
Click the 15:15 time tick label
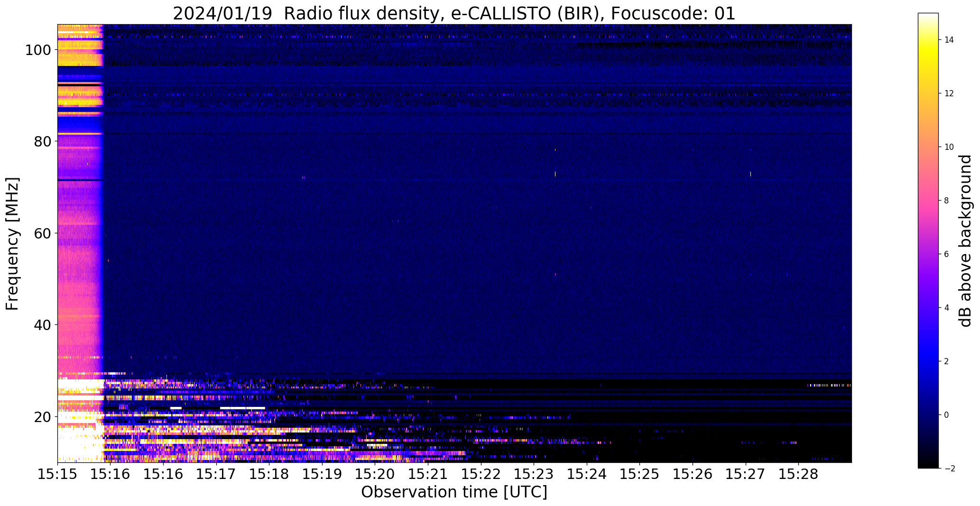[x=57, y=474]
